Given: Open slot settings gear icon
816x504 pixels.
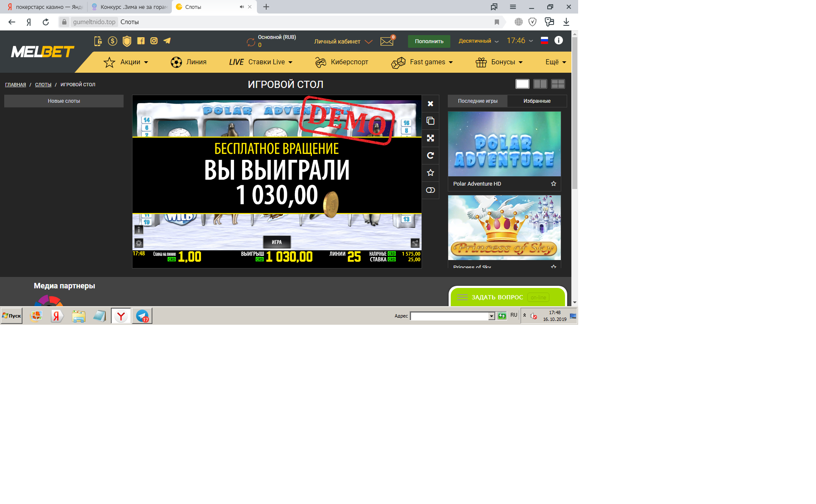Looking at the screenshot, I should tap(139, 243).
